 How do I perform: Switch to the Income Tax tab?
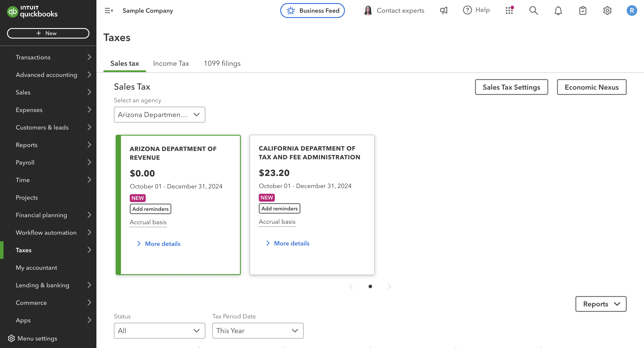coord(170,63)
